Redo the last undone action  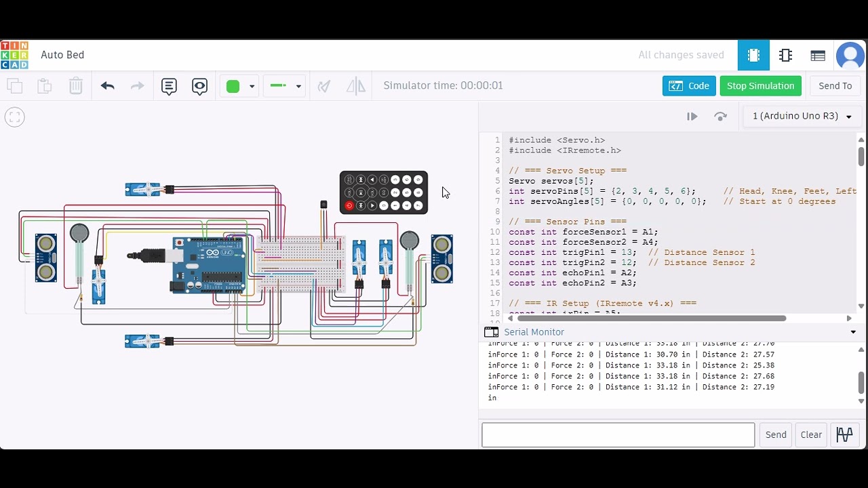(138, 86)
